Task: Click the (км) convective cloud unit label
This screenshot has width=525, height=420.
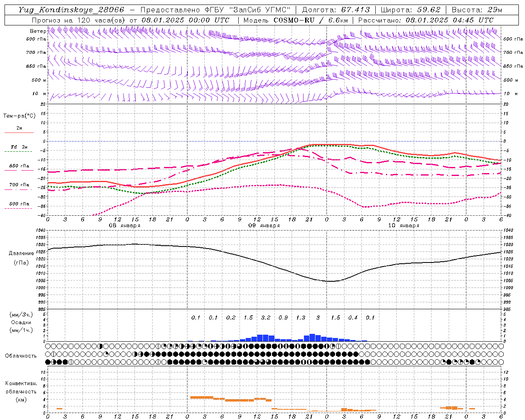Action: [x=21, y=399]
